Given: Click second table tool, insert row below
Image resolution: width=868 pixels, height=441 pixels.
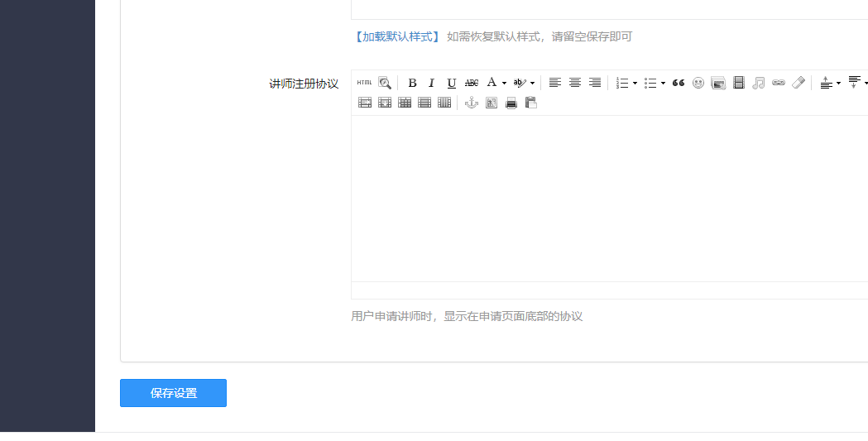Looking at the screenshot, I should coord(385,103).
